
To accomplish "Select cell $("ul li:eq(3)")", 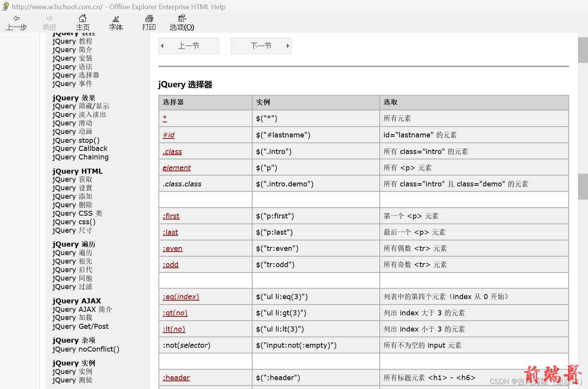I will [316, 296].
